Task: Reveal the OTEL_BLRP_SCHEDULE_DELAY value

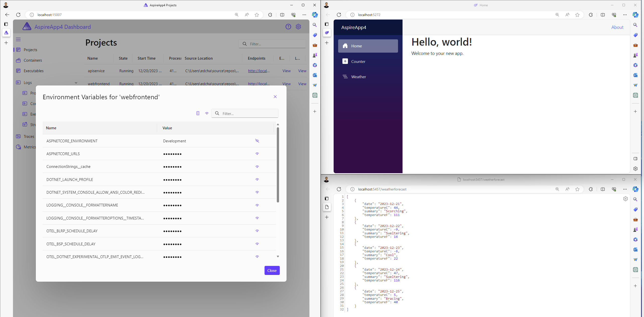Action: (x=257, y=231)
